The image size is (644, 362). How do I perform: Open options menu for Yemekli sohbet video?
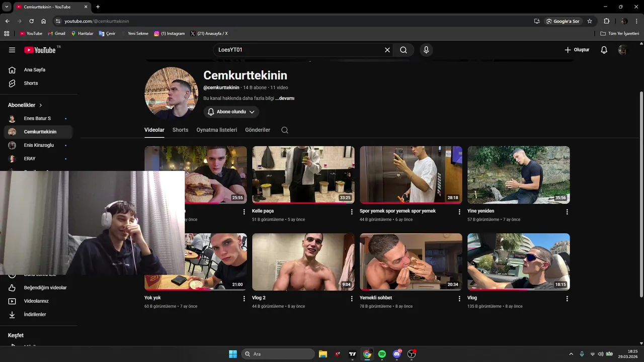[x=459, y=298]
